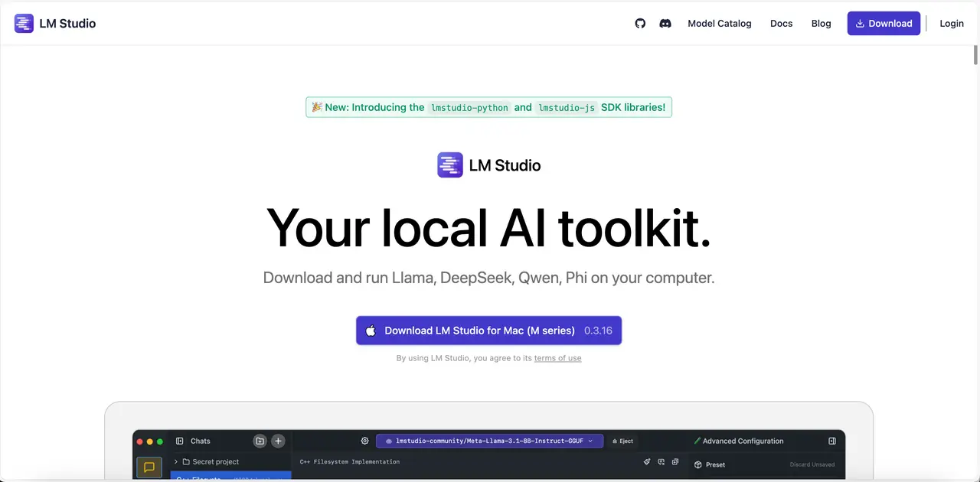
Task: Go to the Docs page
Action: (782, 24)
